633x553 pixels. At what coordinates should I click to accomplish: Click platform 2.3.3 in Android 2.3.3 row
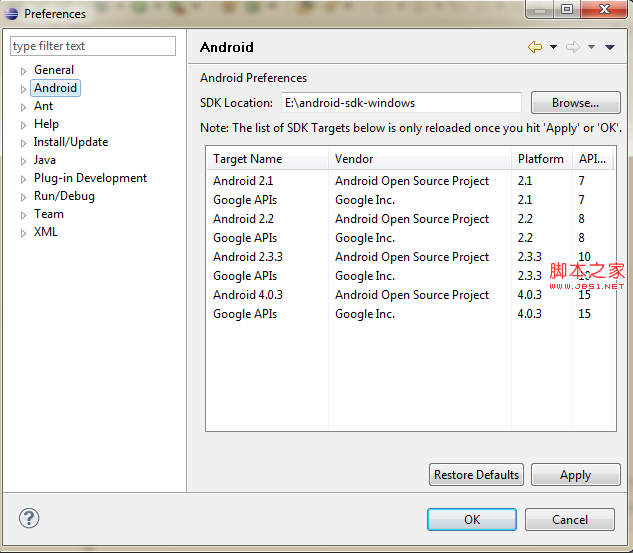[x=529, y=257]
